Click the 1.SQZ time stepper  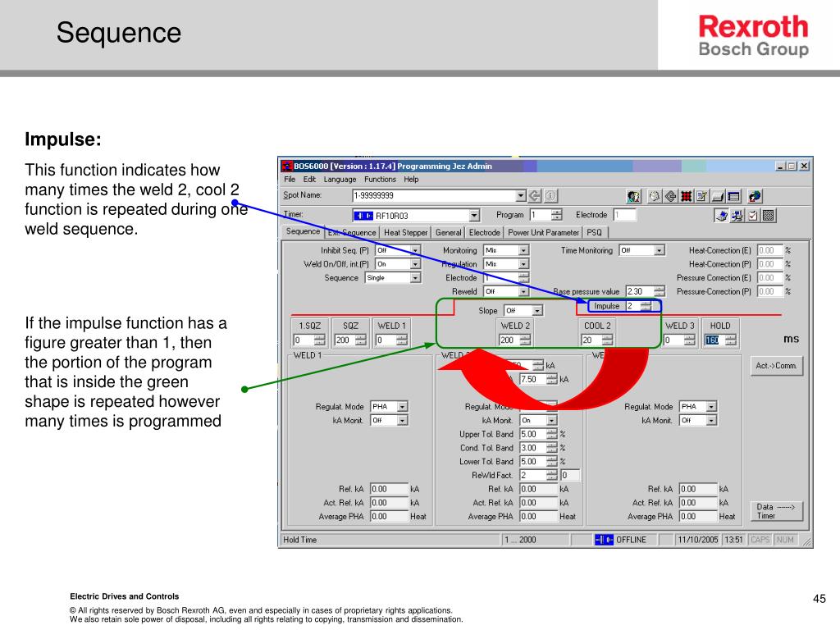tap(320, 340)
